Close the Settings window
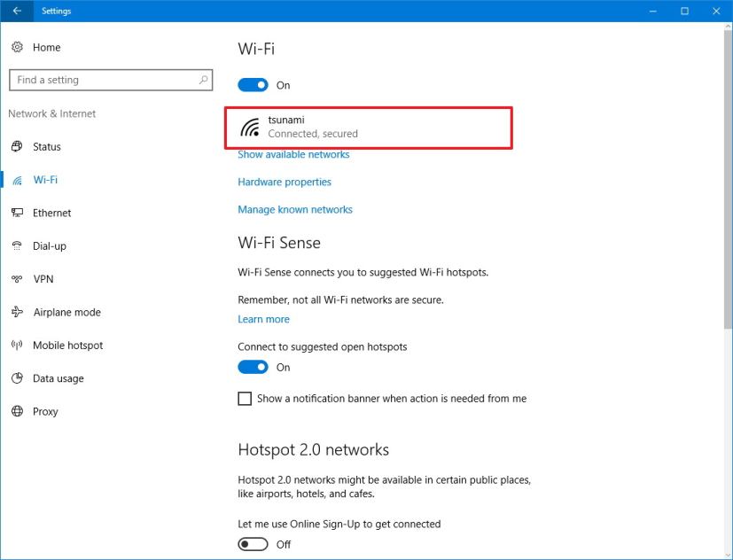 tap(716, 11)
